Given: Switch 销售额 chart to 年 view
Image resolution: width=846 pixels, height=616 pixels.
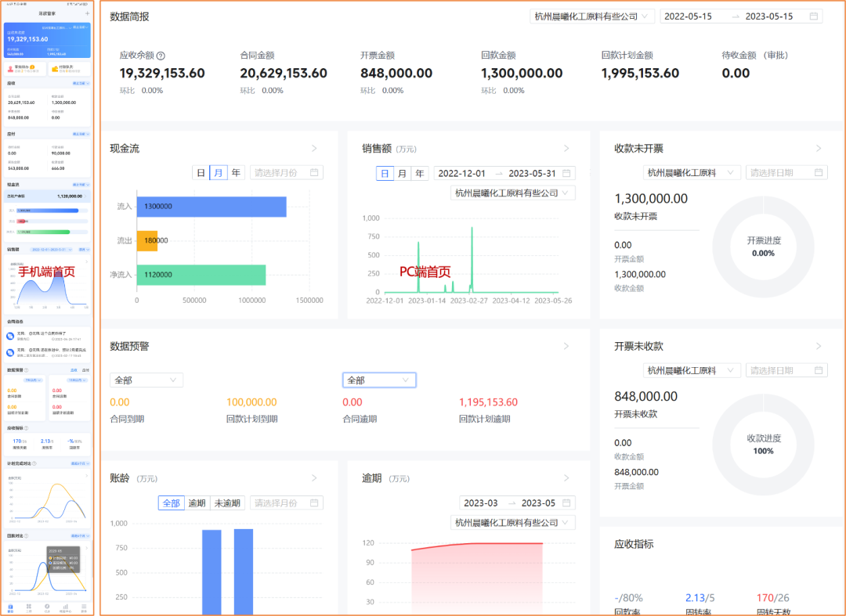Looking at the screenshot, I should (420, 173).
